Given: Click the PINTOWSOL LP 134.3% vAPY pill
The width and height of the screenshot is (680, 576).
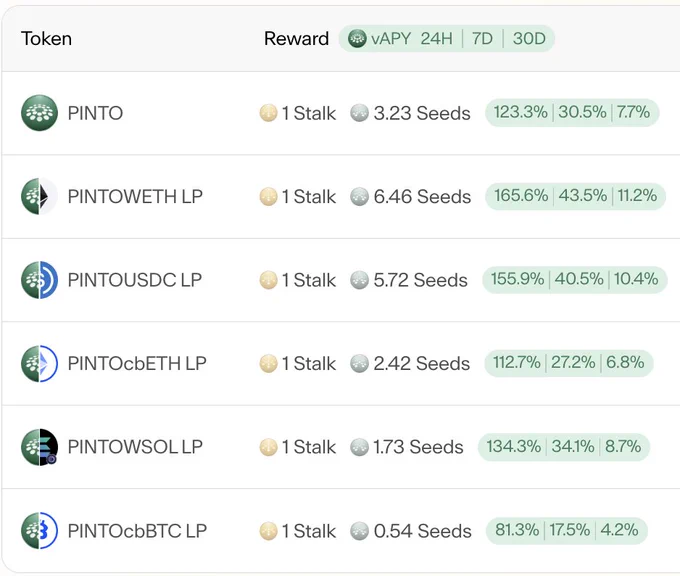Looking at the screenshot, I should [564, 447].
